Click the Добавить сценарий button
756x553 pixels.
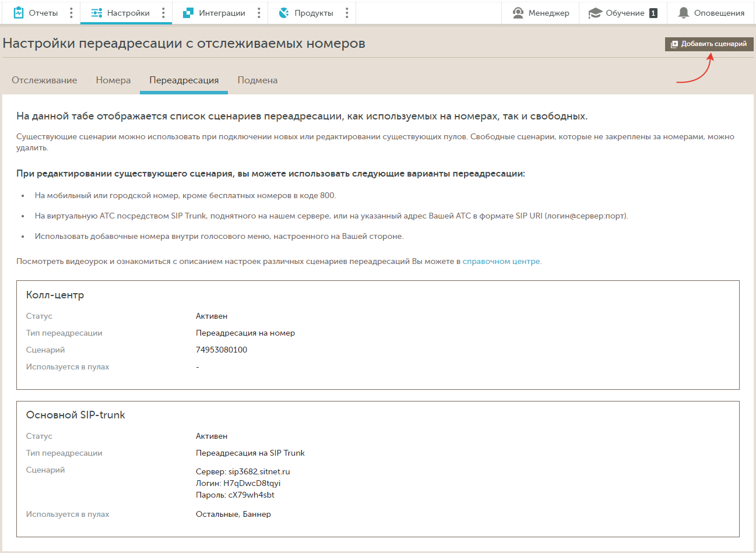(x=709, y=44)
